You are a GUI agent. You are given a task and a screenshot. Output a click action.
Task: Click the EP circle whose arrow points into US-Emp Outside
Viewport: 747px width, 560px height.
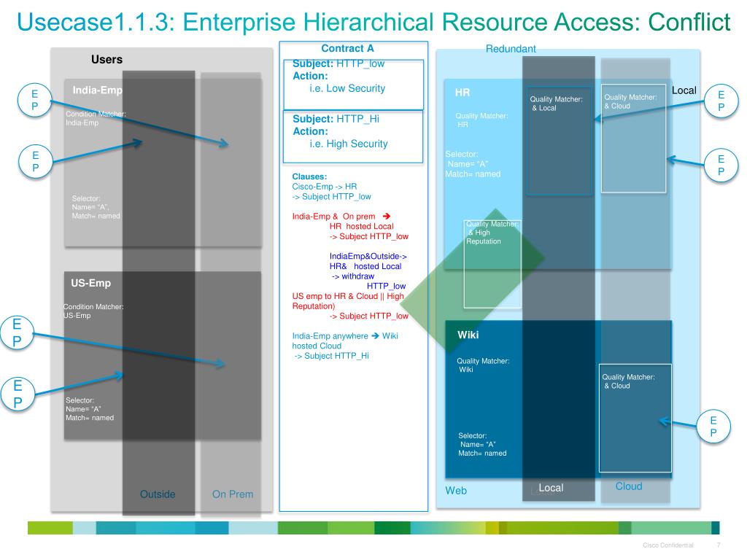pyautogui.click(x=18, y=394)
